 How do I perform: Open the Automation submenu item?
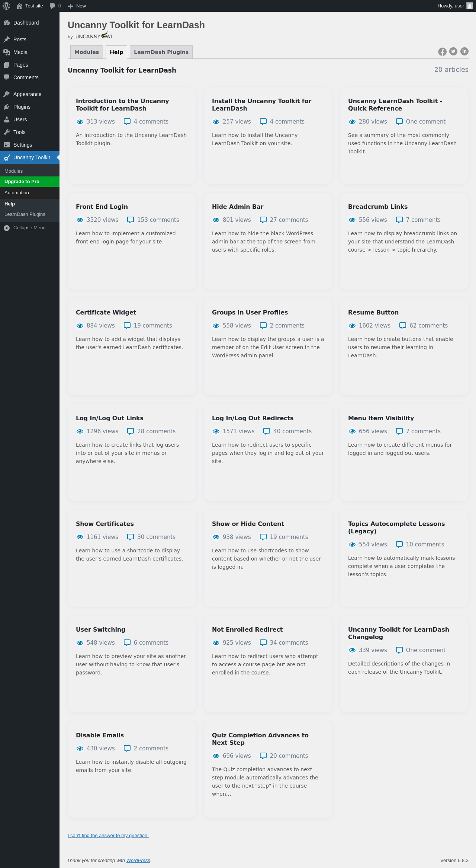click(30, 193)
